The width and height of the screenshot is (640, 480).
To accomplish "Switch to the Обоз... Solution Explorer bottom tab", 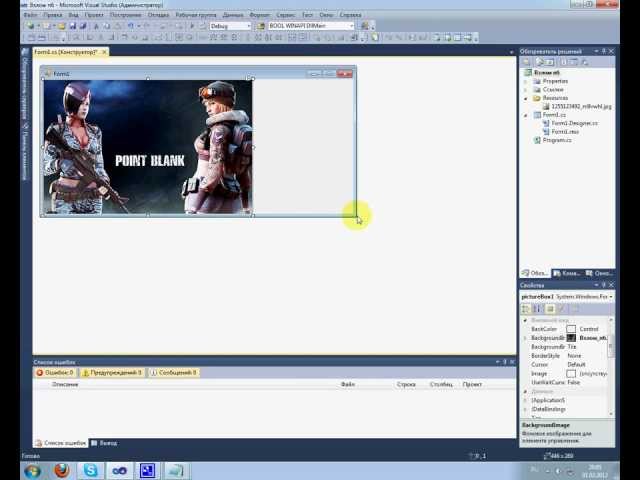I will click(x=535, y=273).
